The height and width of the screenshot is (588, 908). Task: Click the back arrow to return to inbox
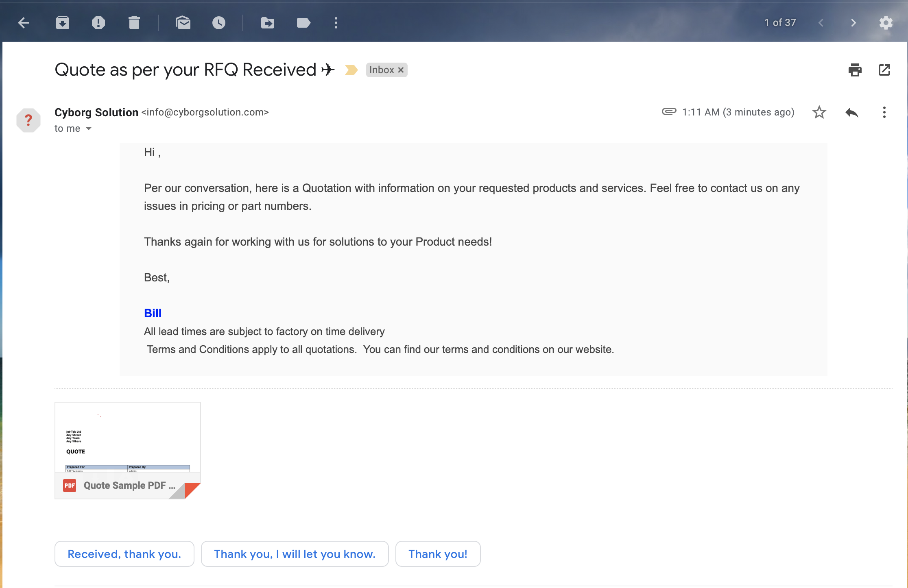pyautogui.click(x=23, y=22)
